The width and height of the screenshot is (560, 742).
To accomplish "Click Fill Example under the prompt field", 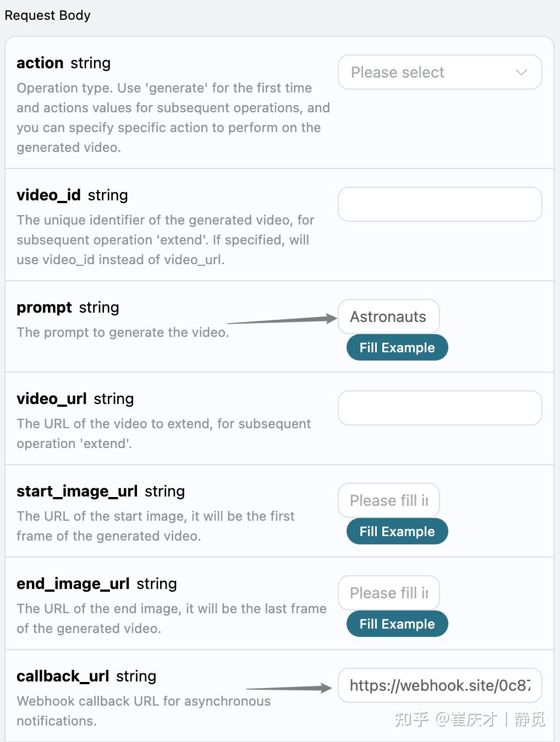I will pos(397,347).
